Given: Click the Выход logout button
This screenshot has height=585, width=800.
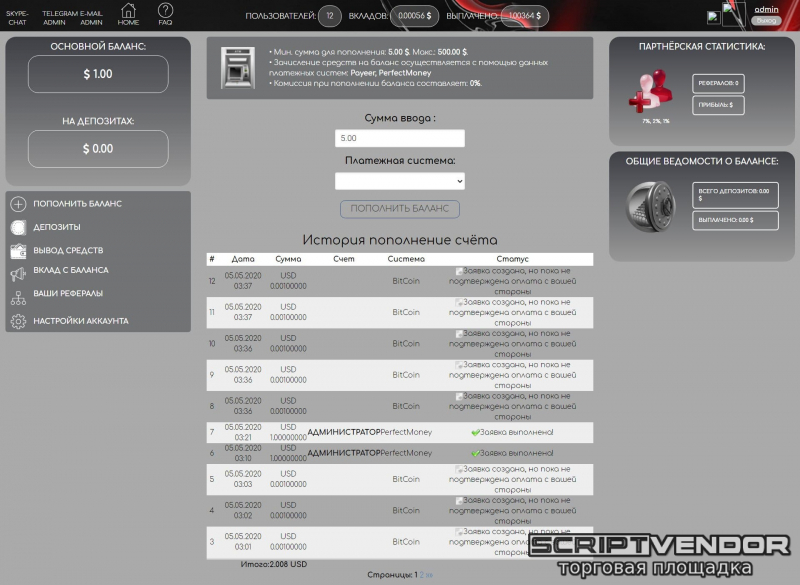Looking at the screenshot, I should (766, 20).
